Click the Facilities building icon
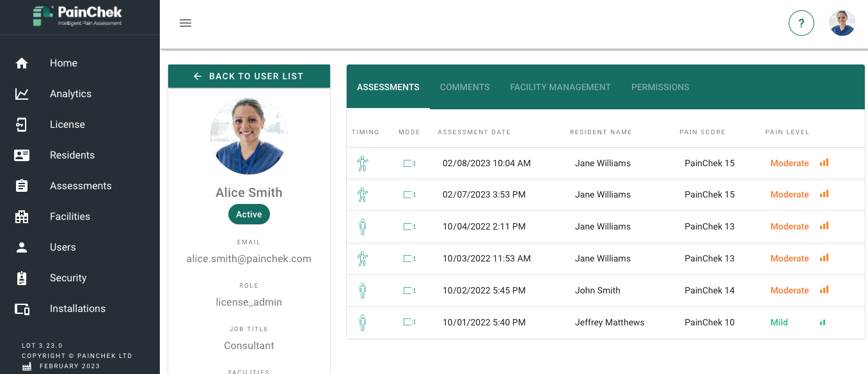Image resolution: width=868 pixels, height=374 pixels. point(22,217)
